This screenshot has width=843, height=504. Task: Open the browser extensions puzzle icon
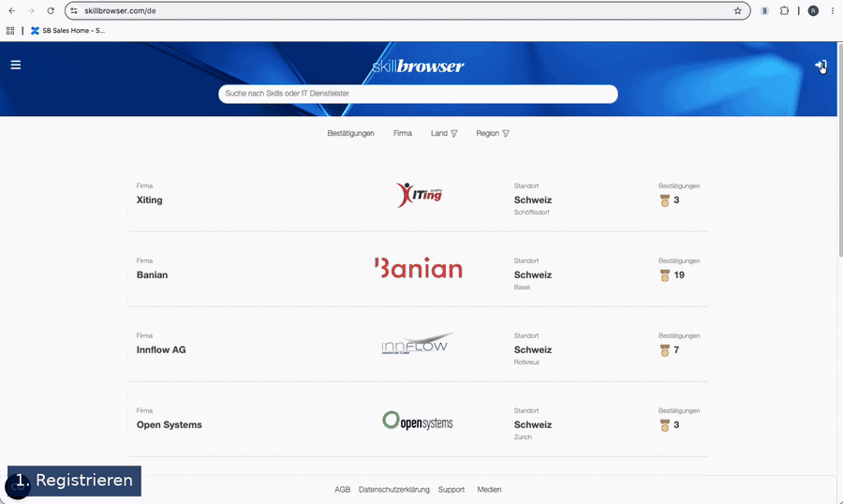784,10
